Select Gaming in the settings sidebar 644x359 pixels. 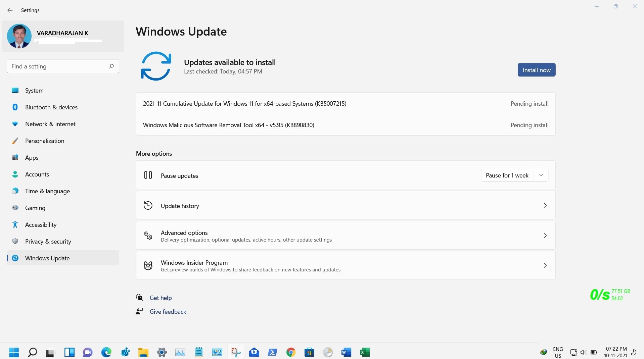coord(35,208)
